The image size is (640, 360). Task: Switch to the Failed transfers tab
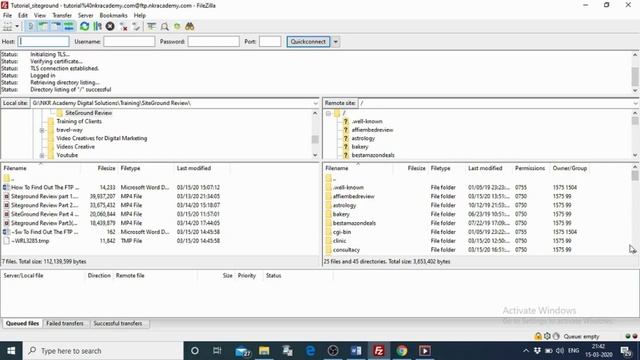pyautogui.click(x=65, y=323)
